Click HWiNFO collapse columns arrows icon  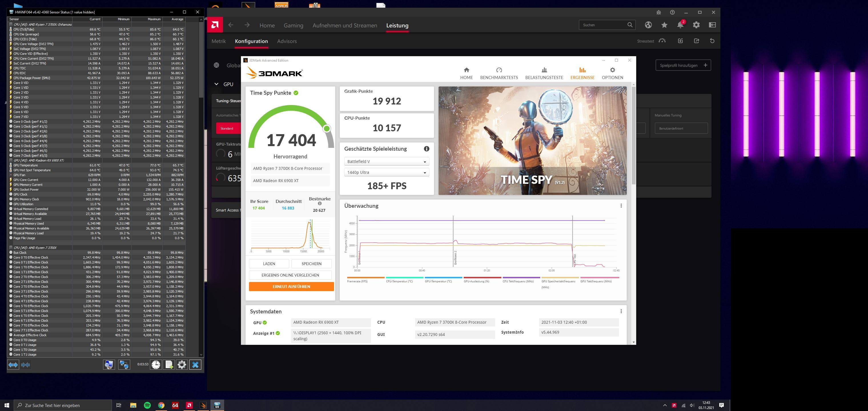tap(26, 364)
